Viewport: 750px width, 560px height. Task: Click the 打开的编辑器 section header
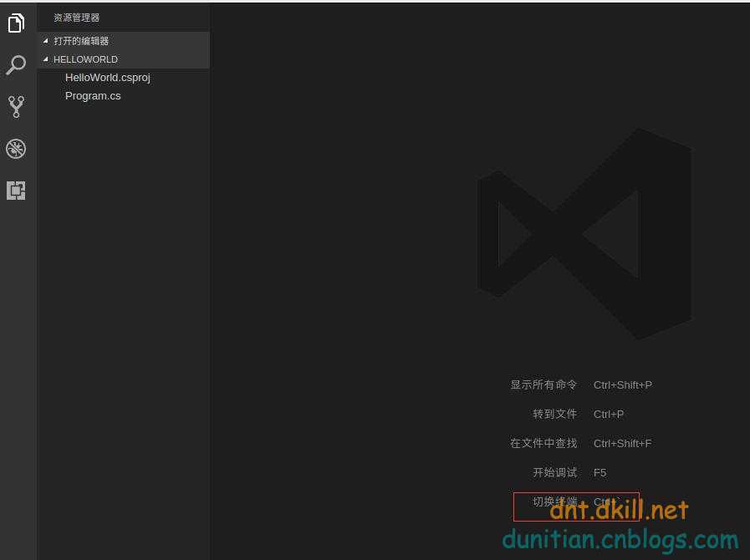pos(124,41)
